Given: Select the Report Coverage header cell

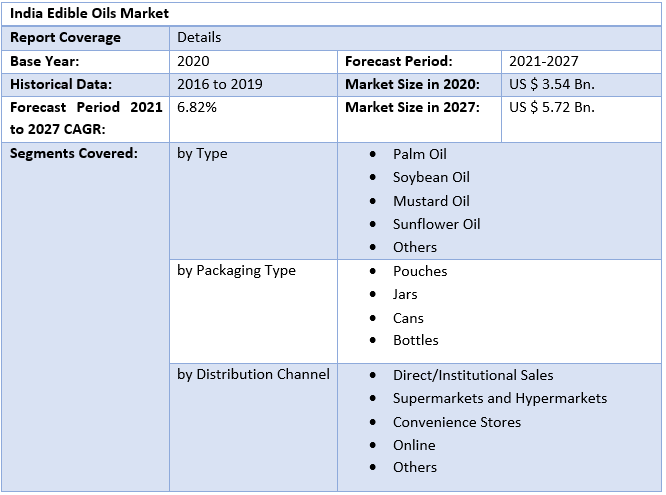Looking at the screenshot, I should point(65,38).
